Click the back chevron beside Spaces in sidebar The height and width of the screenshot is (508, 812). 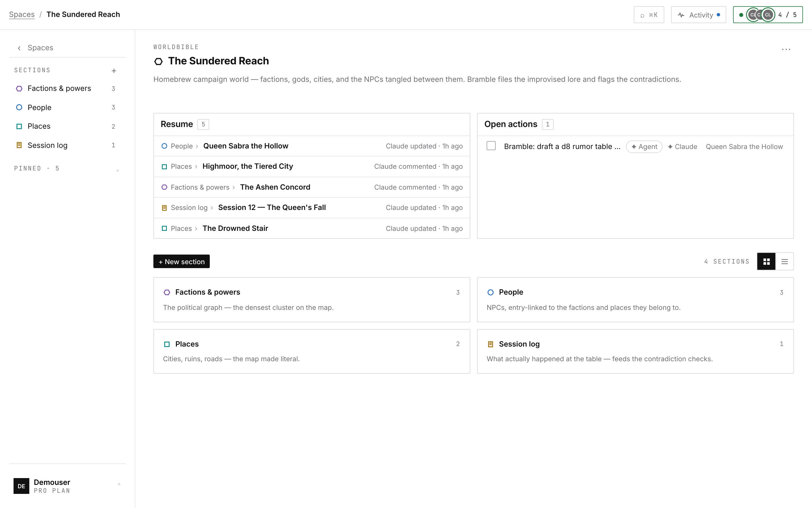point(19,48)
